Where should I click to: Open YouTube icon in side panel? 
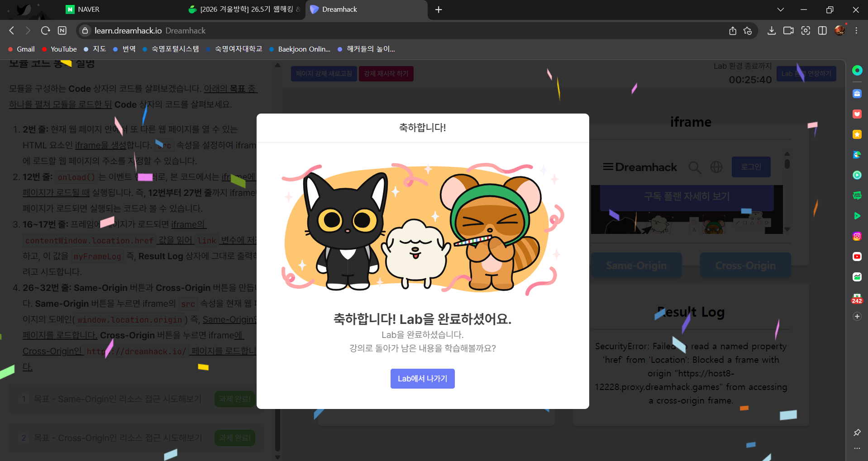[857, 257]
